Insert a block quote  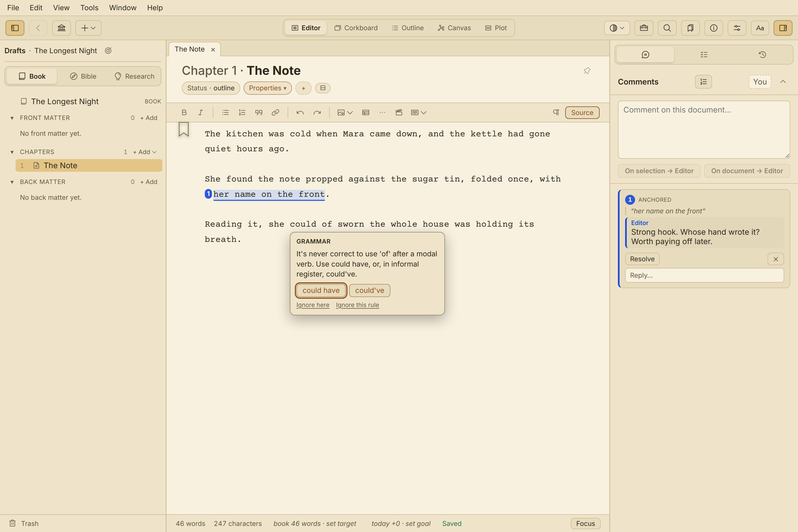point(259,113)
